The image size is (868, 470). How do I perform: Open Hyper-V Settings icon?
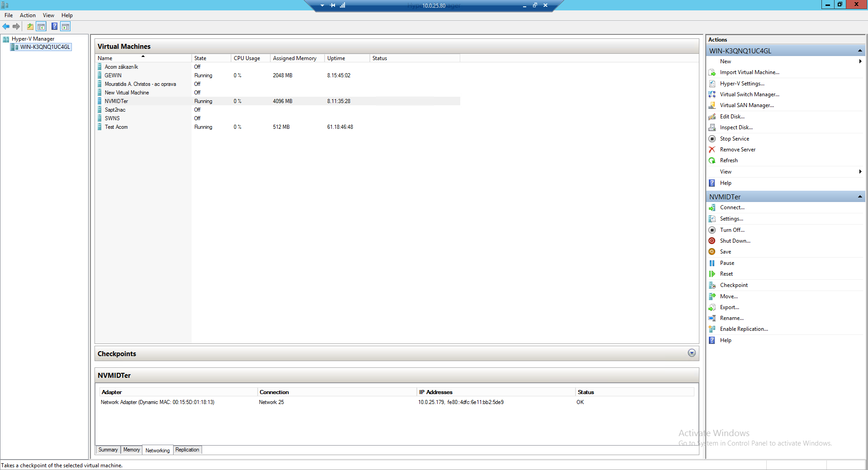pyautogui.click(x=712, y=84)
